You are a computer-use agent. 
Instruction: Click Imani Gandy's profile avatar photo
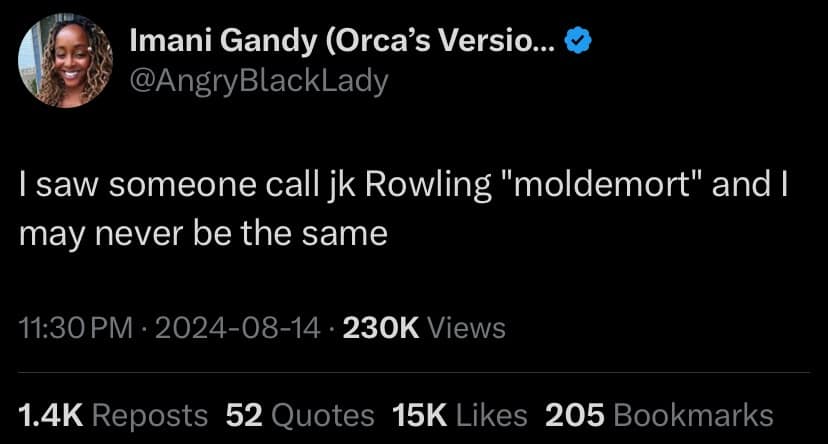[65, 60]
